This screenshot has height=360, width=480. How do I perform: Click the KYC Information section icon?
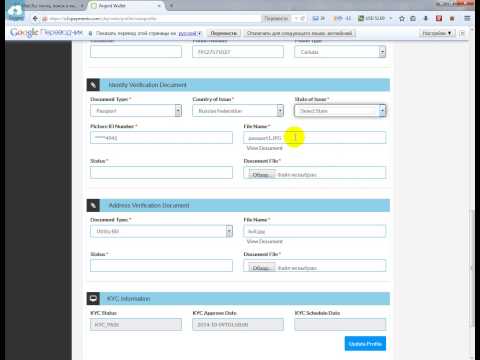click(93, 299)
